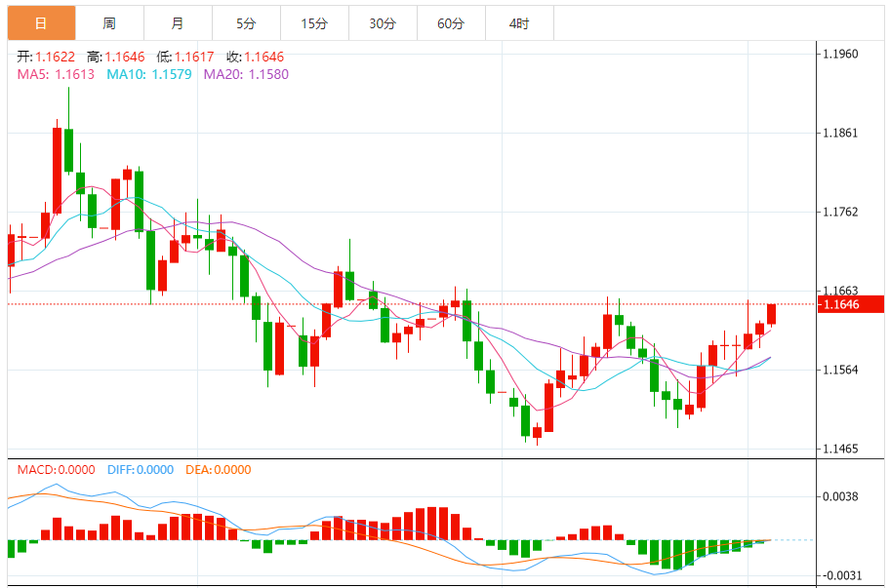The height and width of the screenshot is (588, 890).
Task: Open the 30分 timeframe tab
Action: 383,23
